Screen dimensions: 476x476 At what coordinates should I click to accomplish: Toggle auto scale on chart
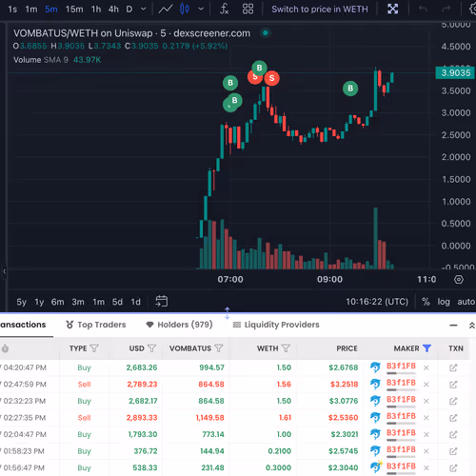(x=466, y=302)
